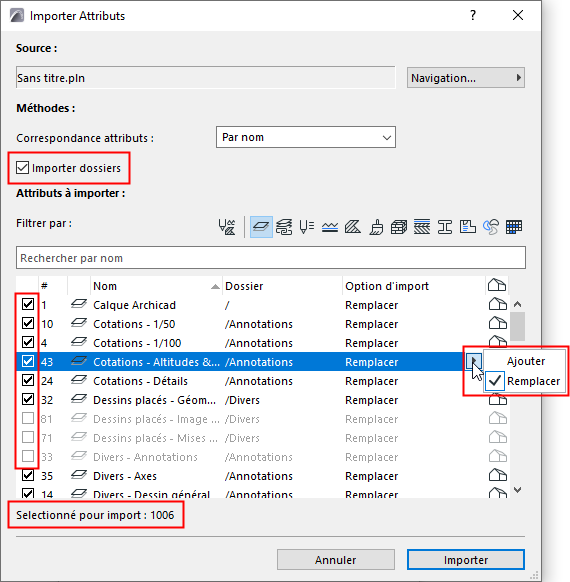Filter by Zone Categories icon

point(468,227)
